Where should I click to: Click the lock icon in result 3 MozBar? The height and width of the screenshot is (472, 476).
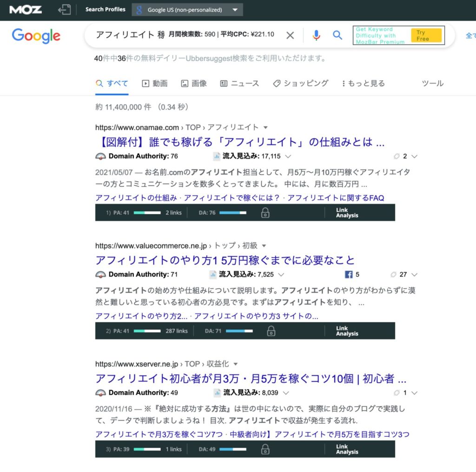(x=265, y=449)
